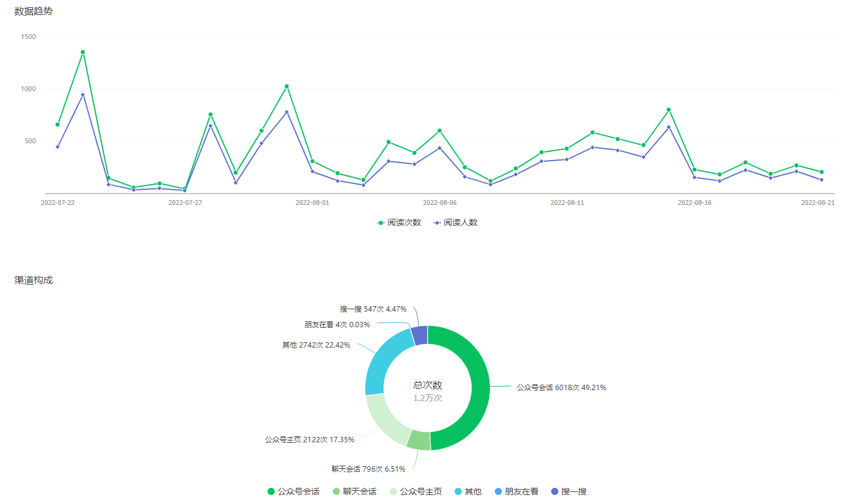The image size is (857, 504).
Task: Click the green 阅读次数 point above 2022-08-01
Action: click(312, 161)
